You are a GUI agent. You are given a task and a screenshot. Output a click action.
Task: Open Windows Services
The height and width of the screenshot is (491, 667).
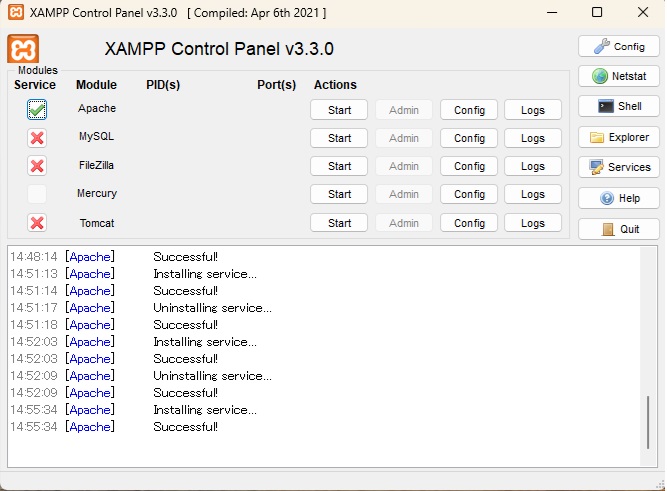click(619, 167)
